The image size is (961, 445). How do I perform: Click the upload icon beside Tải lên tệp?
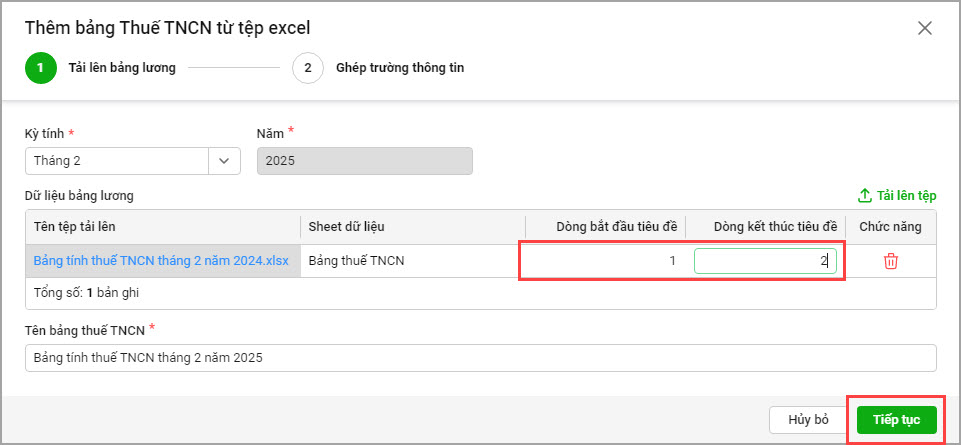[x=865, y=196]
